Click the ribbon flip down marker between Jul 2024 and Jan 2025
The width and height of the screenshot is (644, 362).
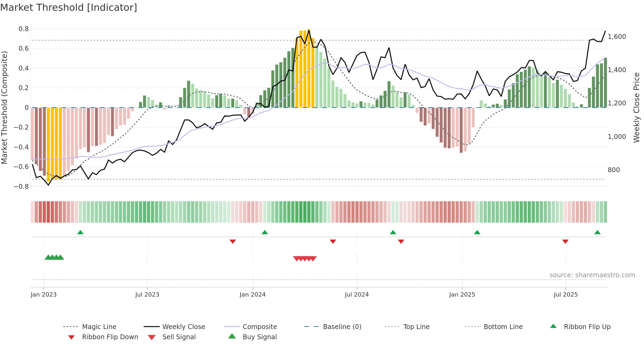click(401, 242)
